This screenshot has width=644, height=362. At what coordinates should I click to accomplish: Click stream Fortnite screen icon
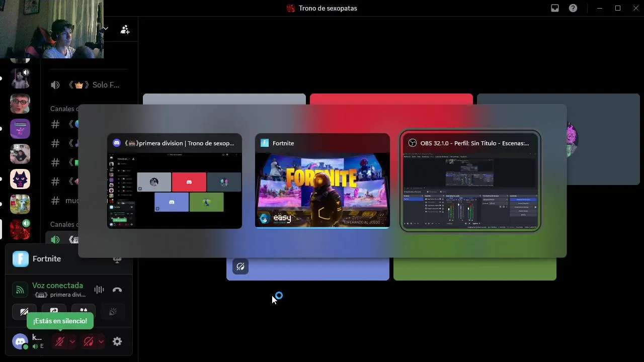tap(117, 259)
